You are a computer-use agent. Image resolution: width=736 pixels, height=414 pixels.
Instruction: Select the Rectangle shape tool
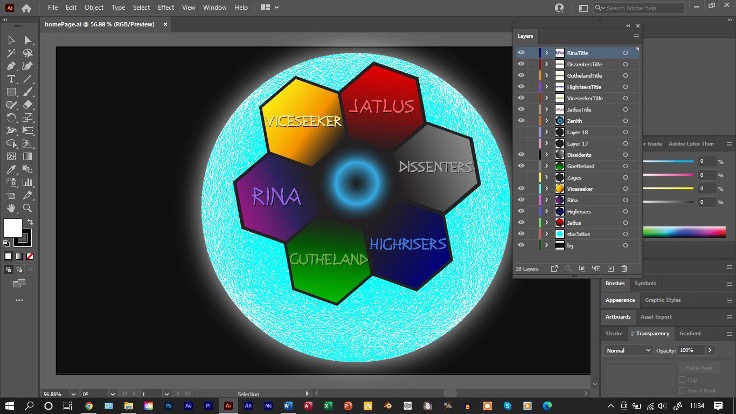tap(11, 92)
